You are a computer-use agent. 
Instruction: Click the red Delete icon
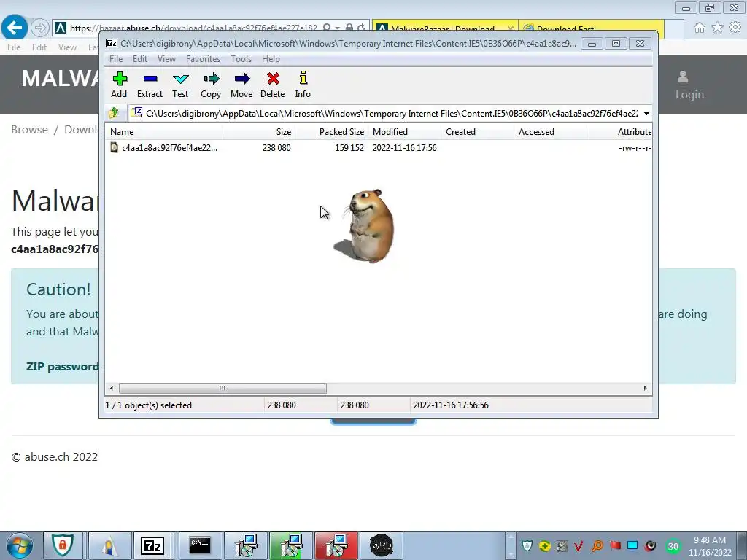point(273,85)
